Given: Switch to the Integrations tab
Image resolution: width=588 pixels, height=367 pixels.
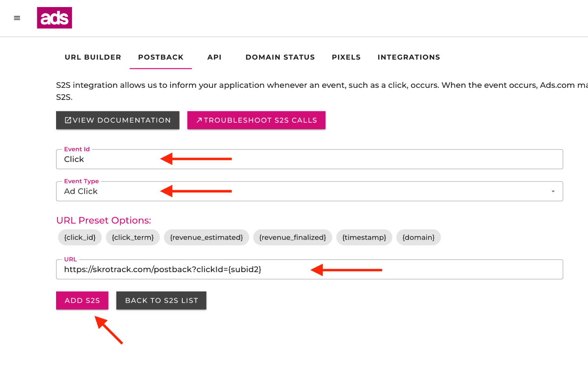Looking at the screenshot, I should pos(409,57).
